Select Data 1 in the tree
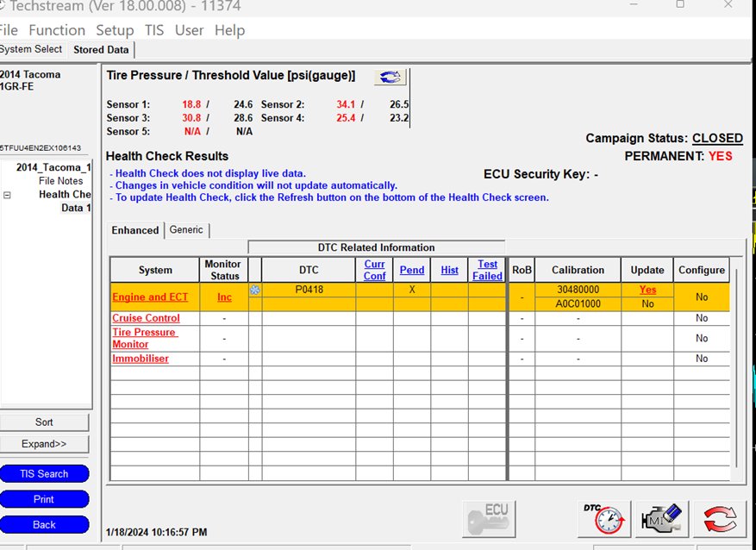The image size is (756, 550). 76,209
